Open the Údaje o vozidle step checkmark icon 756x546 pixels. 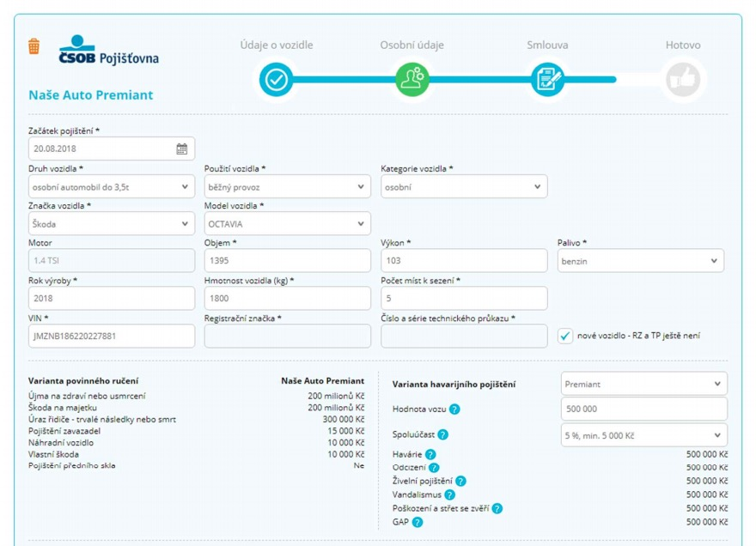click(x=277, y=80)
